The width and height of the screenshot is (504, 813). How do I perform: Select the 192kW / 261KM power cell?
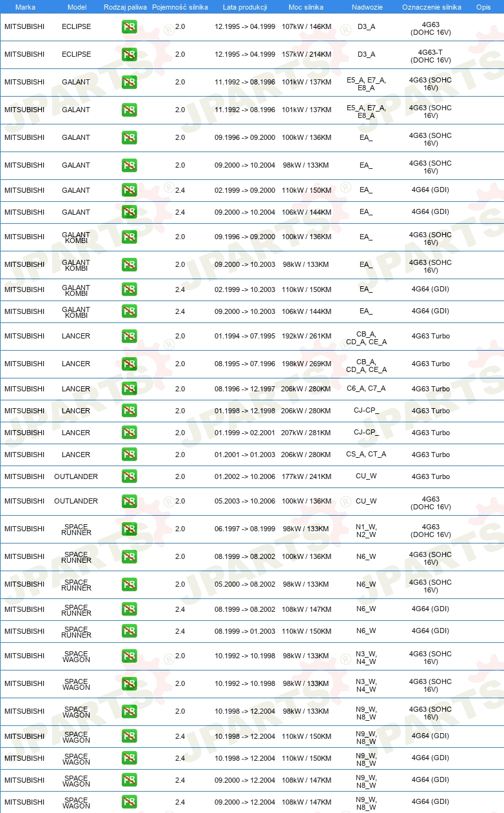[x=307, y=337]
